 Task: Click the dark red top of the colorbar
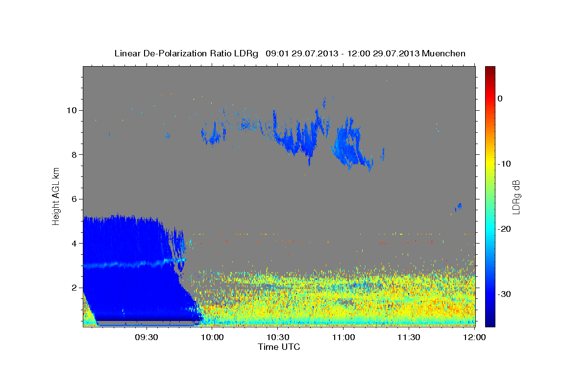(490, 70)
